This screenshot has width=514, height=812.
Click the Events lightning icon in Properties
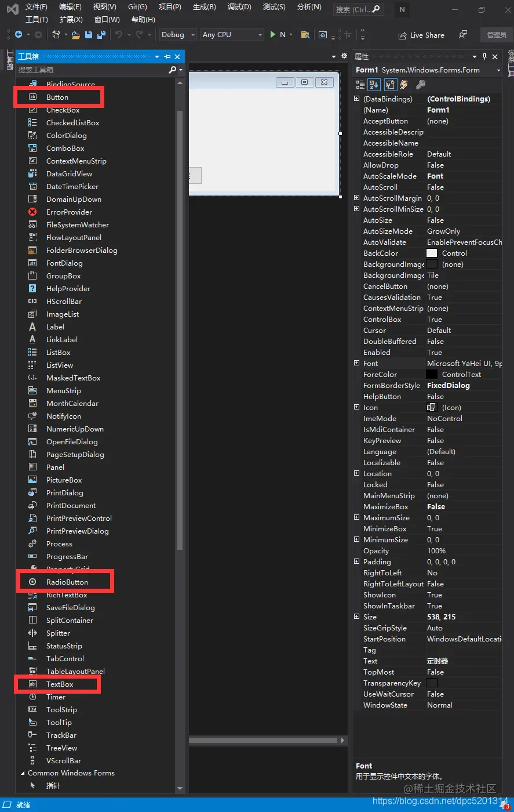(x=404, y=85)
